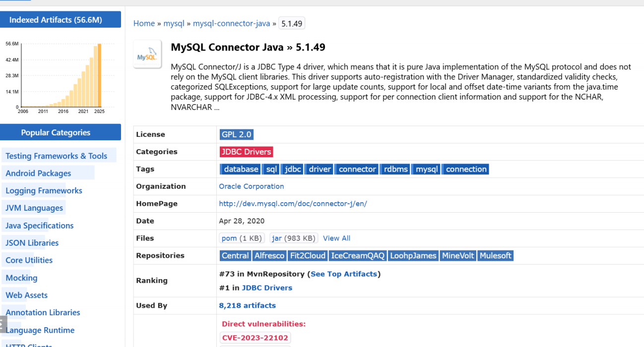Viewport: 644px width, 347px height.
Task: Click the MySQL Connector Java » 5.1.49 heading
Action: (248, 48)
